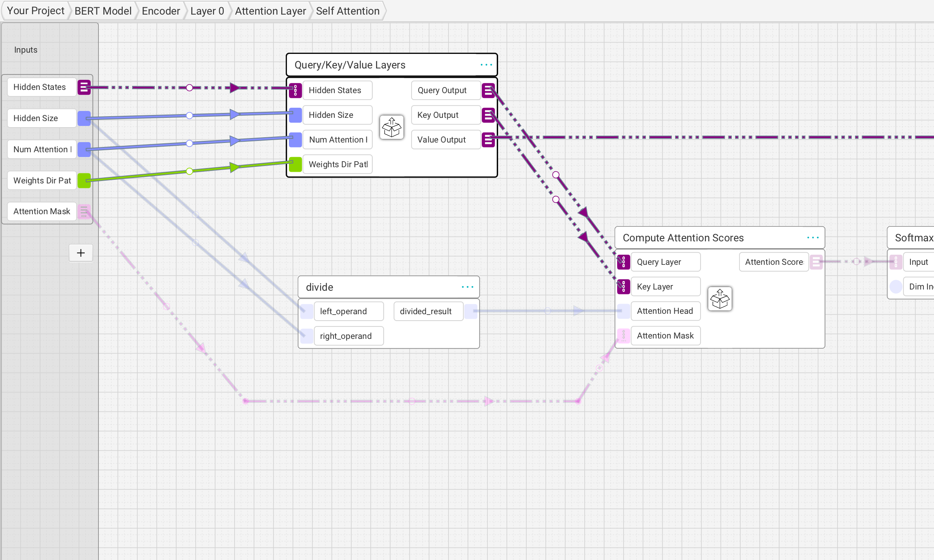Click the Key Layer input port icon
This screenshot has width=934, height=560.
[623, 287]
